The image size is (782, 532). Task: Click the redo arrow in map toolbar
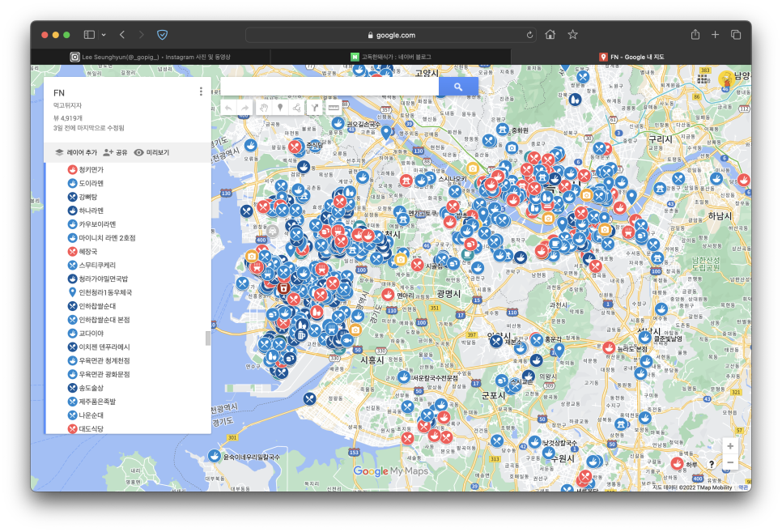point(244,108)
